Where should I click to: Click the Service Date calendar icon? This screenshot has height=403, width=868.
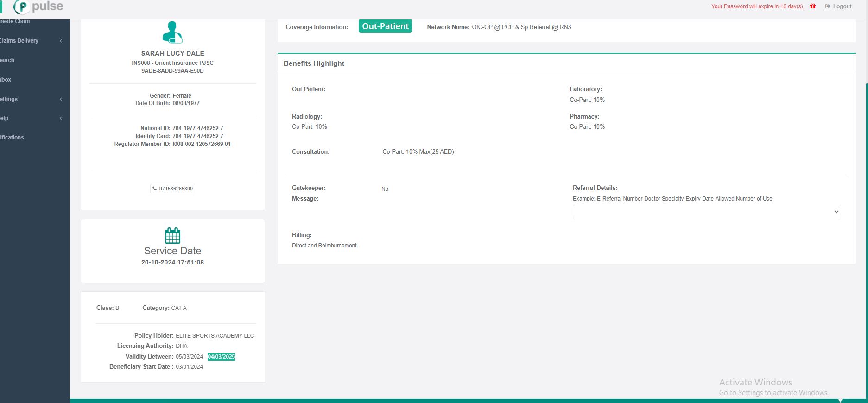click(x=172, y=235)
